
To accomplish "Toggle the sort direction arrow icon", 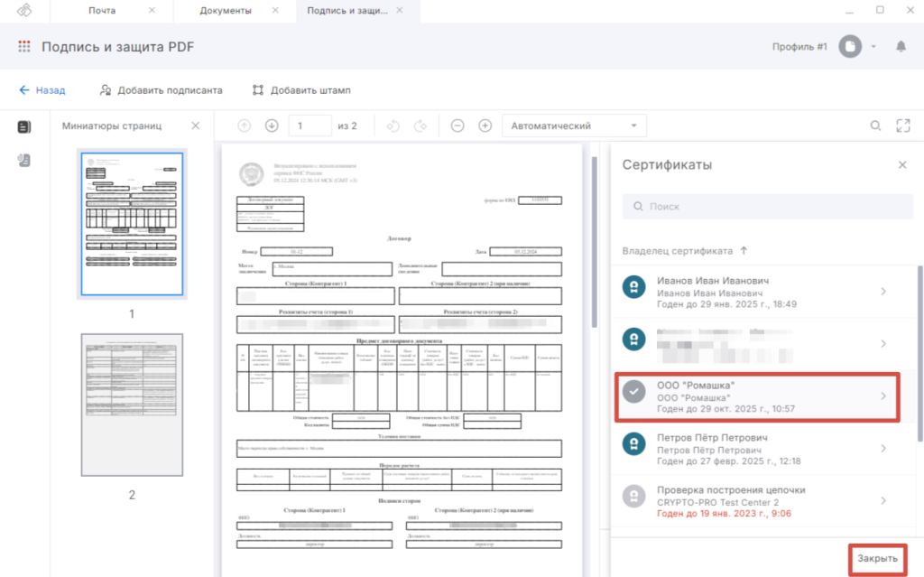I will click(x=744, y=251).
